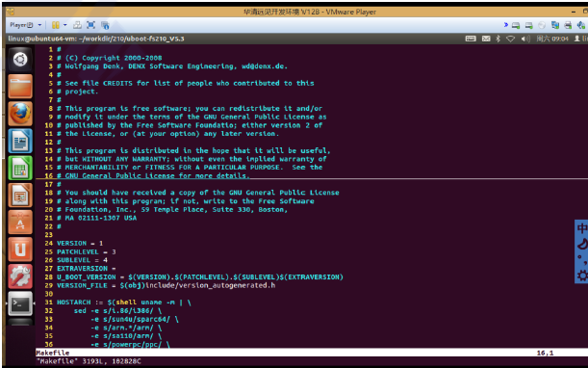
Task: Enter VMware full screen mode
Action: tap(90, 25)
